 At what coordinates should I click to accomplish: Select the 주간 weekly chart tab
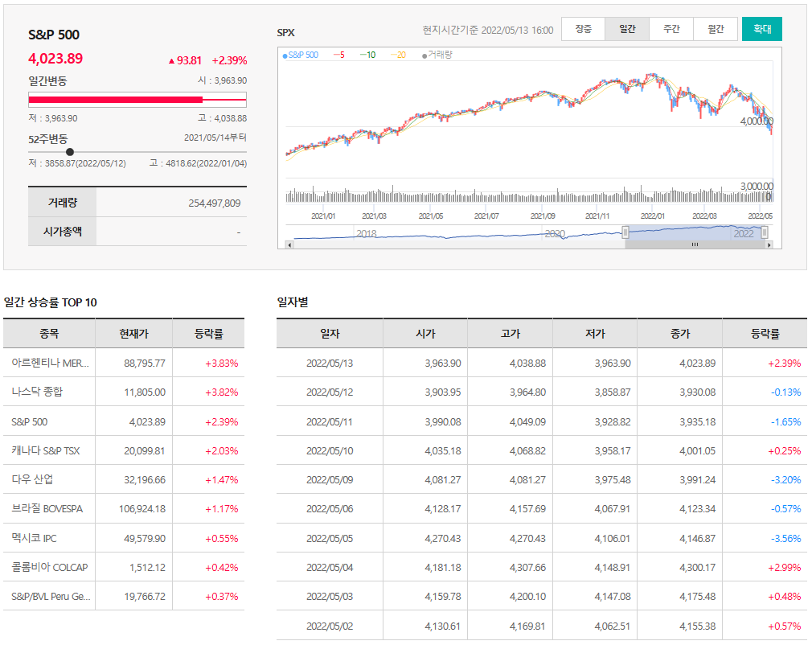(x=671, y=29)
